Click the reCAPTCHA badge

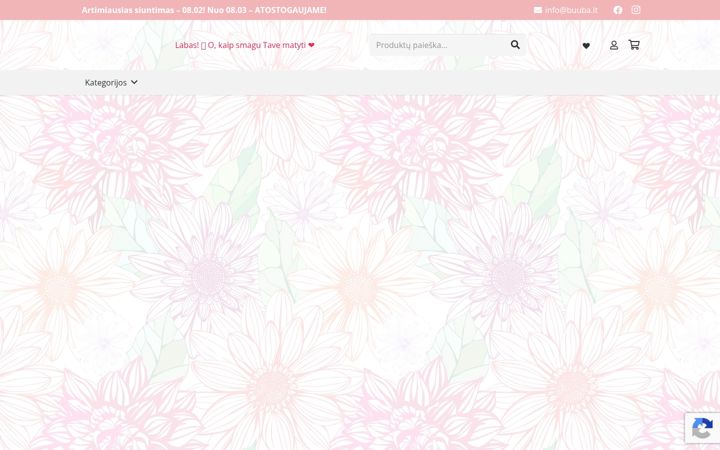click(702, 428)
